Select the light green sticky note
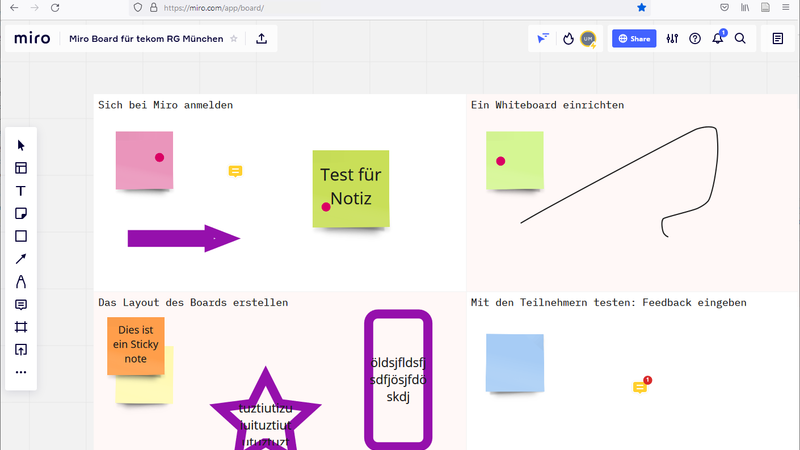Image resolution: width=800 pixels, height=450 pixels. (x=515, y=160)
